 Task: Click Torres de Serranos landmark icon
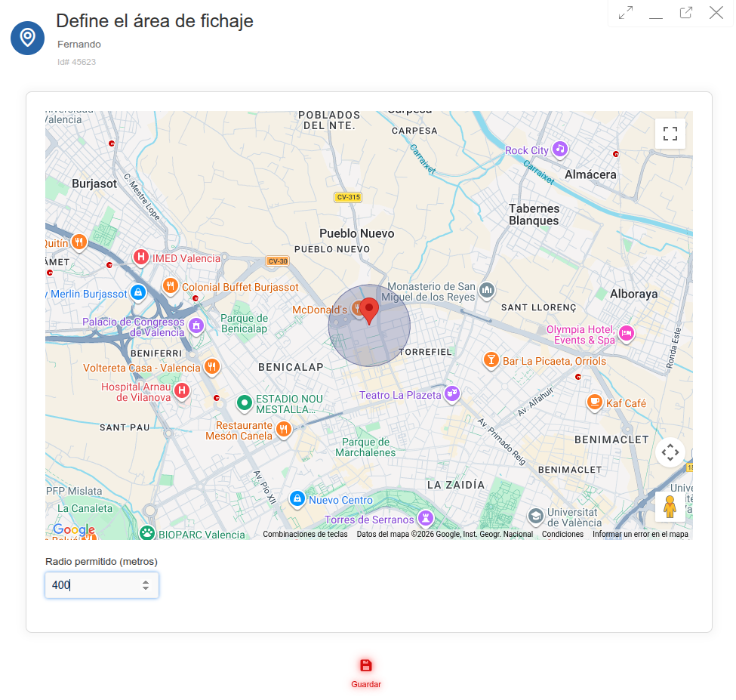point(426,518)
